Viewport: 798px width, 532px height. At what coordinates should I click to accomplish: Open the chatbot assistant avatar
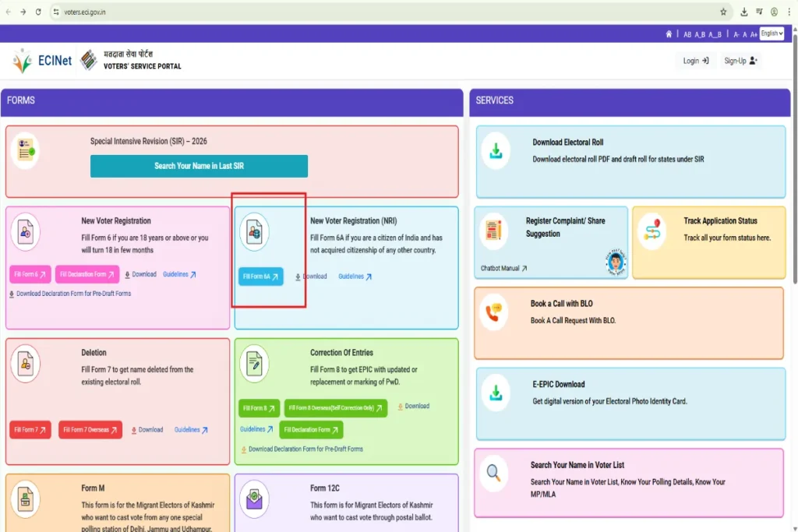point(616,262)
